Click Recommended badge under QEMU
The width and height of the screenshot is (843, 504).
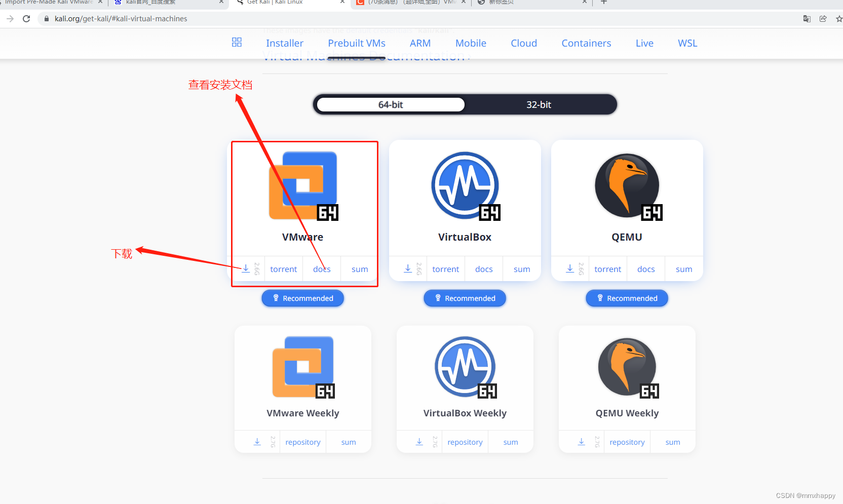(627, 298)
